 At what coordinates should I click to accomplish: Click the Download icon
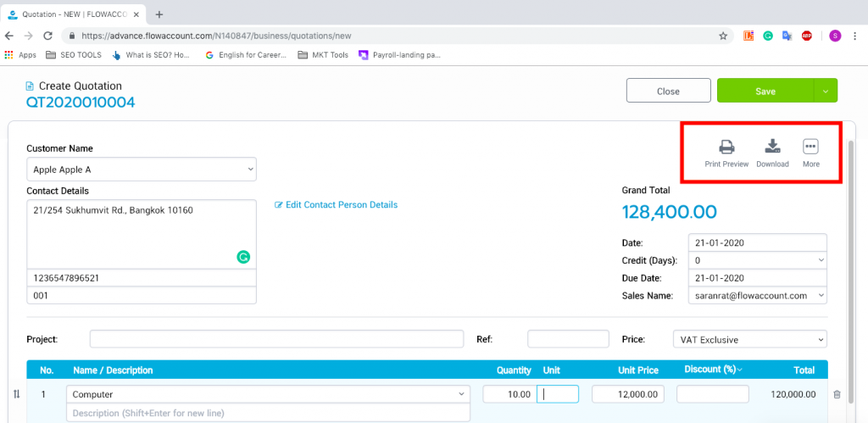772,147
